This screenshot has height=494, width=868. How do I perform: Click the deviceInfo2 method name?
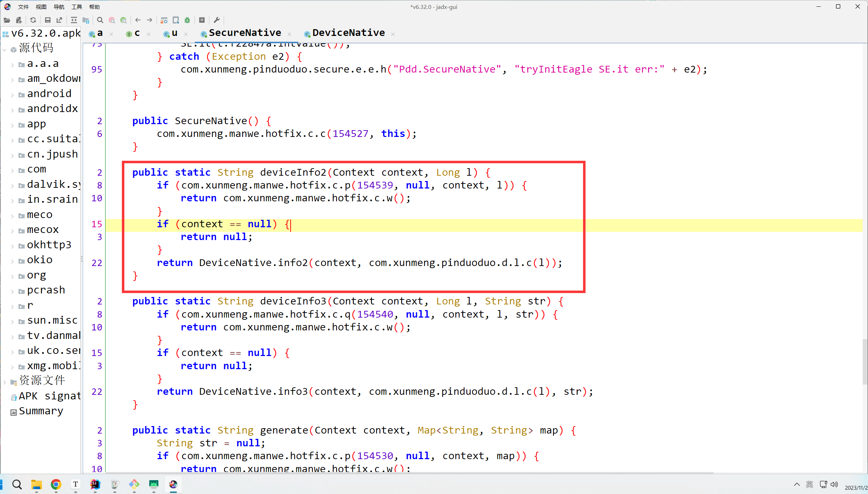click(293, 172)
